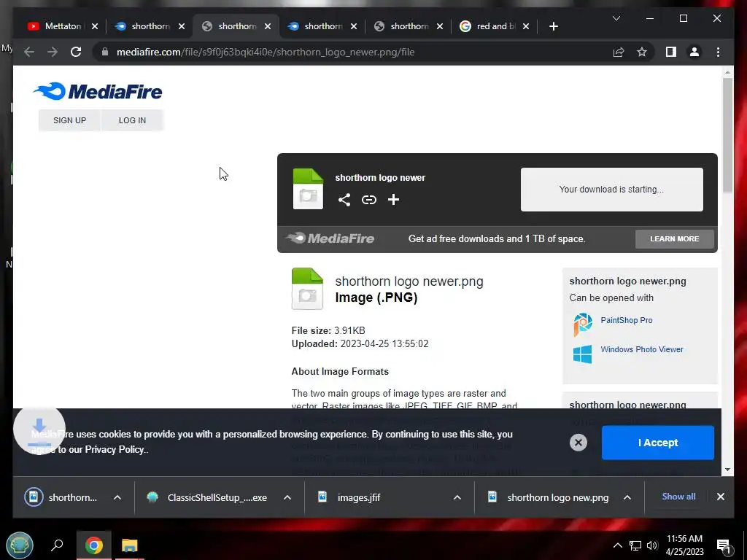Expand options for ClassicShellSetup download

287,497
